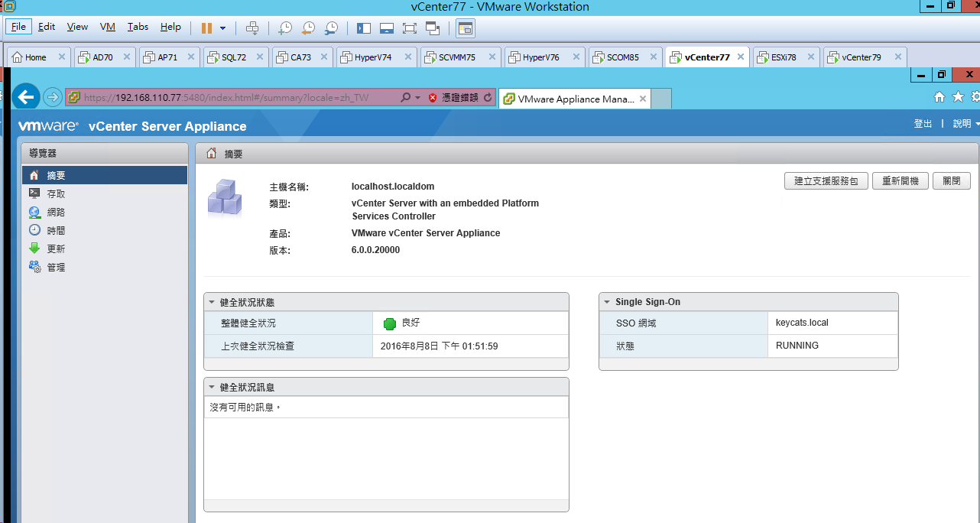Select 網路 in the navigator
The width and height of the screenshot is (980, 523).
click(105, 212)
